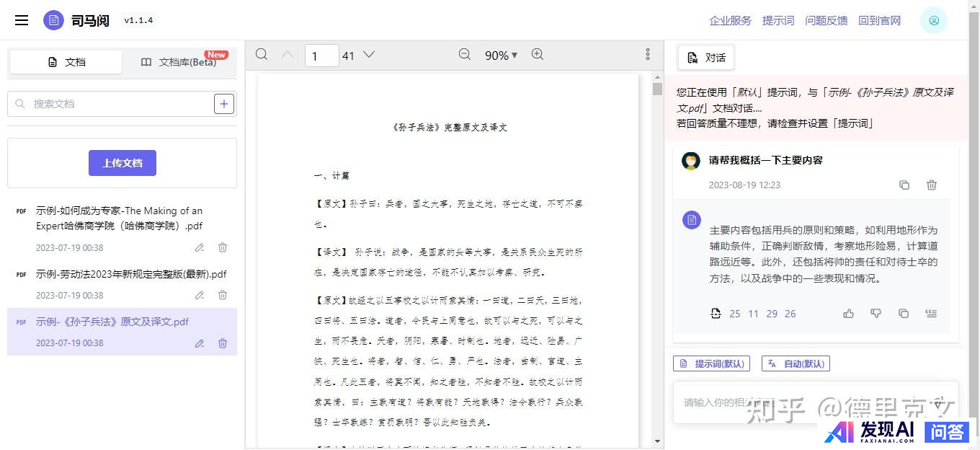Open the 企业服务 link
The image size is (980, 450).
[730, 20]
